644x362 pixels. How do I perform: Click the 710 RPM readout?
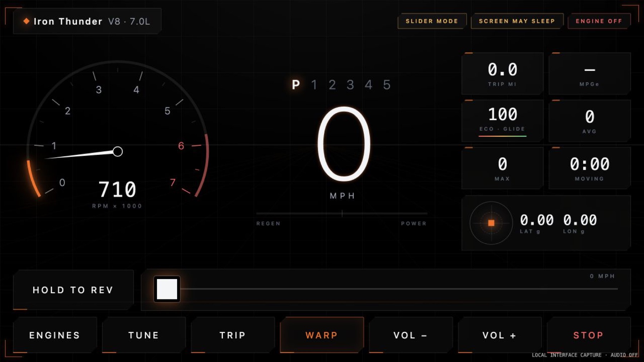(x=117, y=189)
